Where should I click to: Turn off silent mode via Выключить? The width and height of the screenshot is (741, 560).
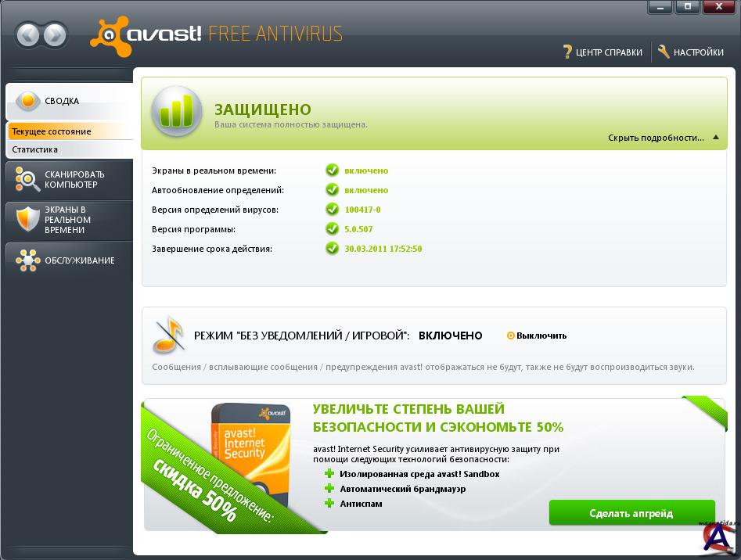(536, 336)
